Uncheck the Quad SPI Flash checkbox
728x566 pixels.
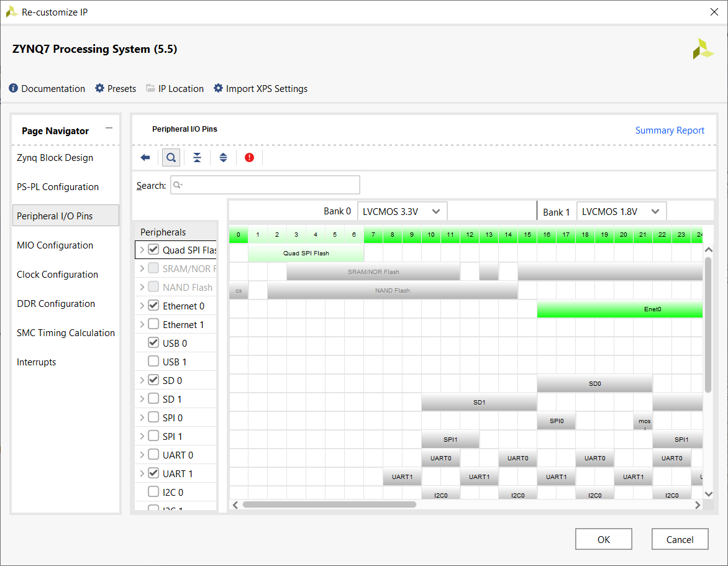153,250
